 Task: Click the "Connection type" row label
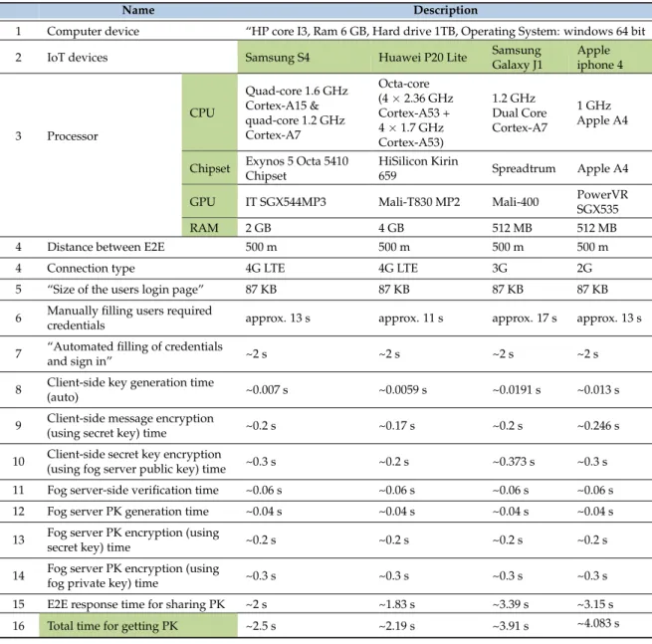tap(91, 268)
